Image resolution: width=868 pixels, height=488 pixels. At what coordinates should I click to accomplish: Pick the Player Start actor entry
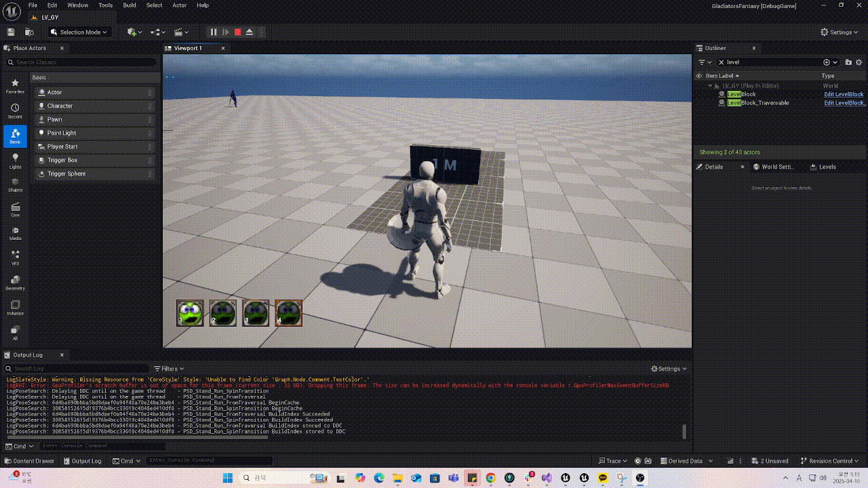coord(96,146)
